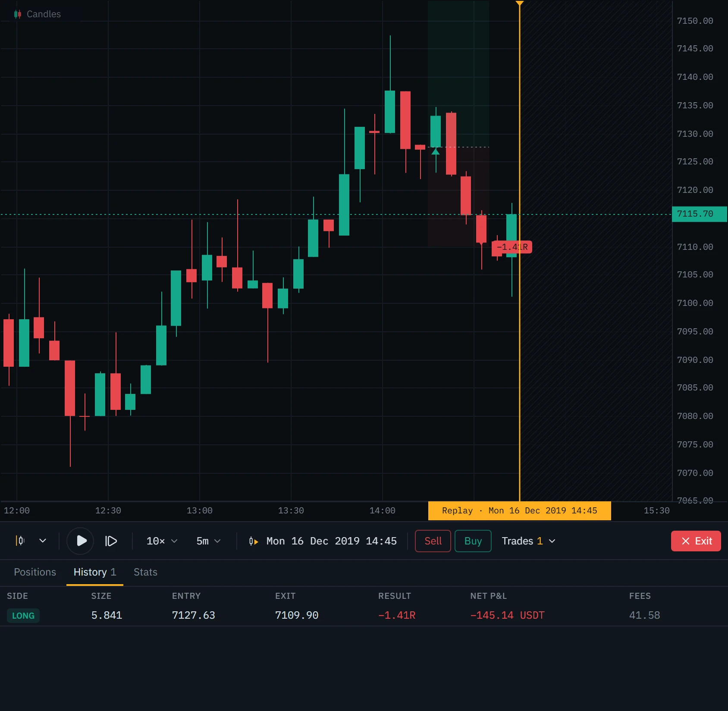Switch to the Positions tab
This screenshot has height=711, width=728.
pos(35,572)
